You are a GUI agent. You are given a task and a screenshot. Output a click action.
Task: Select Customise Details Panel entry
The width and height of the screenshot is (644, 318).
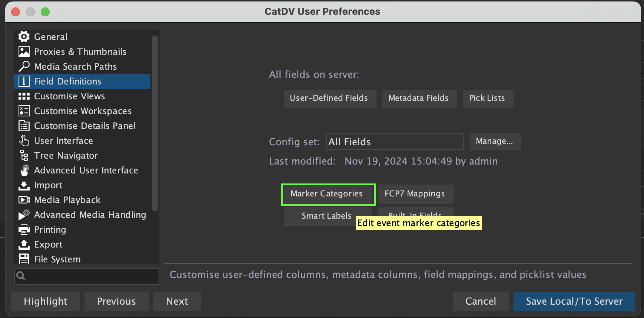click(82, 126)
